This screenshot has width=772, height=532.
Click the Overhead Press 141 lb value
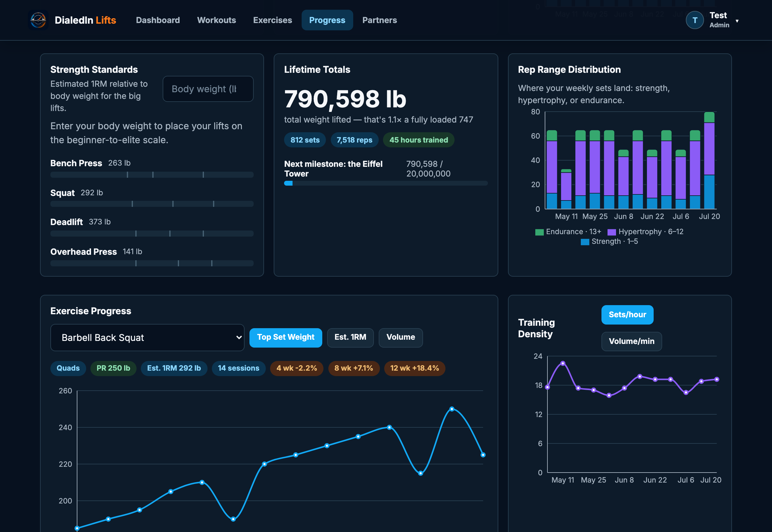[x=132, y=251]
